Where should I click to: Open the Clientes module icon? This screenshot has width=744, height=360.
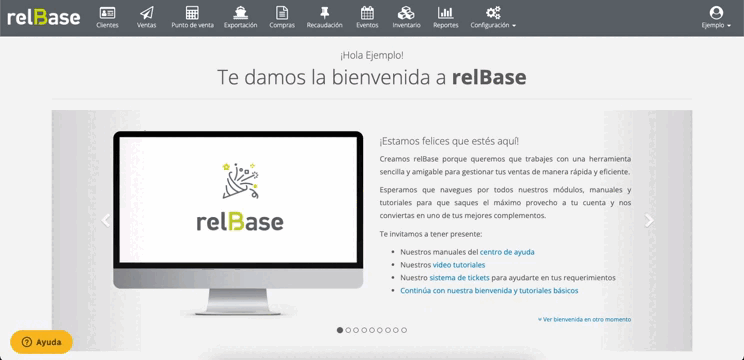[x=107, y=13]
